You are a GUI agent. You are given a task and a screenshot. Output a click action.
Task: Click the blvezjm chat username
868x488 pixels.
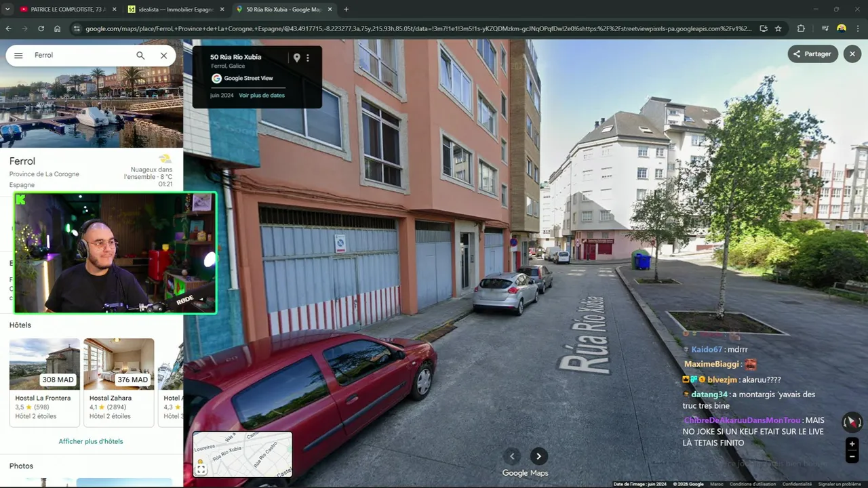pos(724,380)
